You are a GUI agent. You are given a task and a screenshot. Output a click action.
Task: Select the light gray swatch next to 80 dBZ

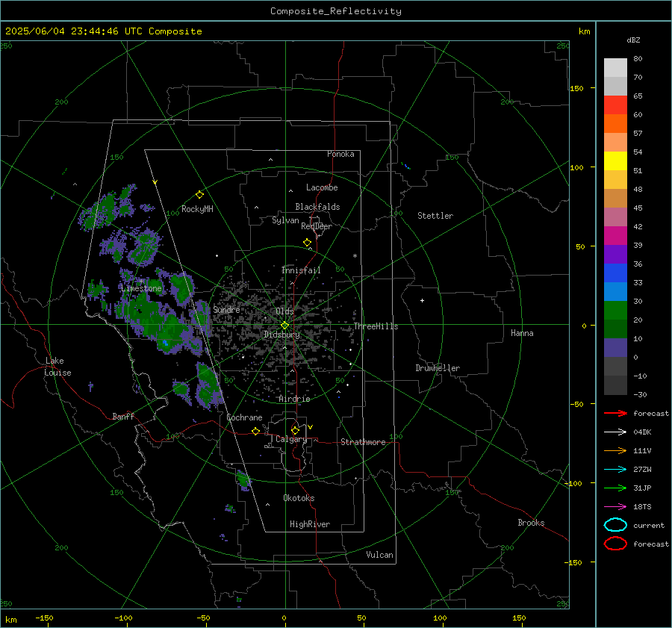615,67
